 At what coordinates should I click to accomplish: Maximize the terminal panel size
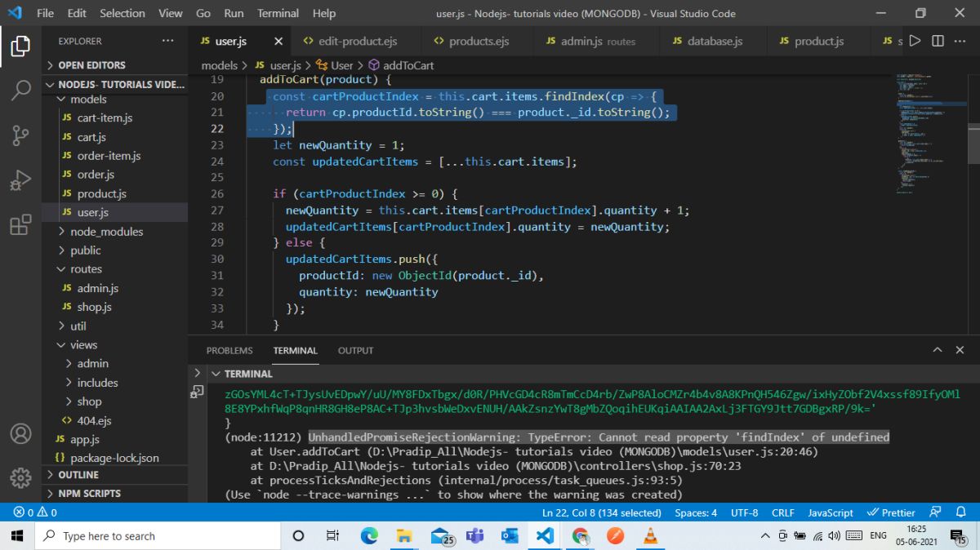pyautogui.click(x=938, y=350)
